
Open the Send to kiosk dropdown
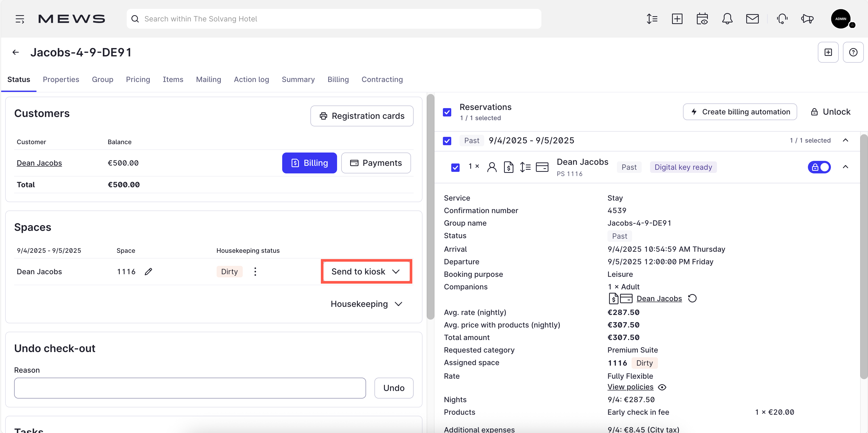366,271
